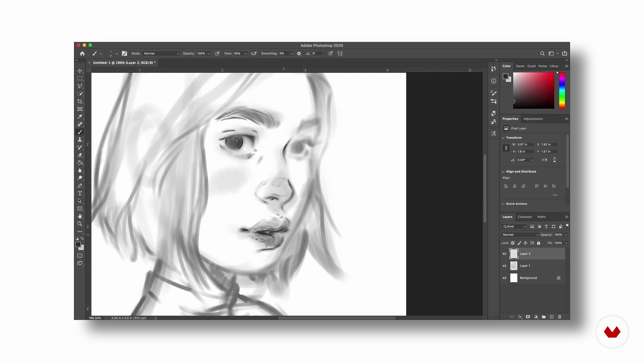Select the Move tool
The height and width of the screenshot is (362, 644).
80,71
